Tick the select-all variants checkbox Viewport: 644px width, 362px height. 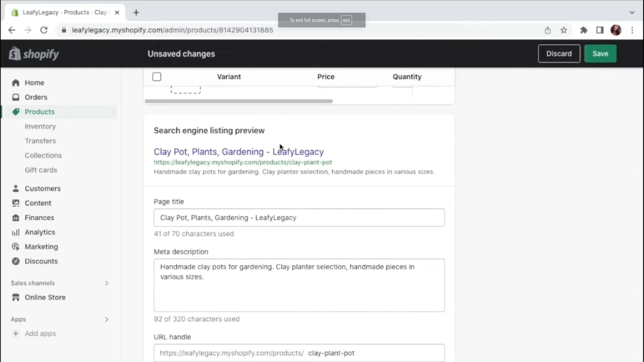pyautogui.click(x=157, y=77)
